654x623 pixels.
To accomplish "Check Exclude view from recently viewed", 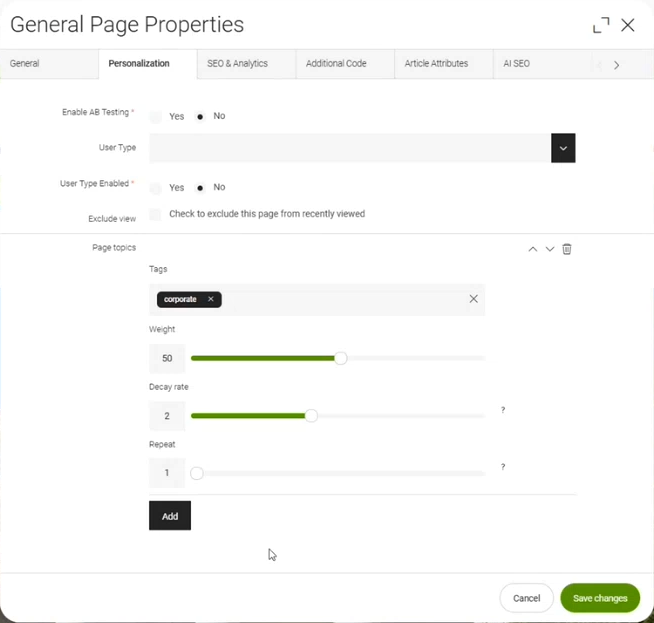I will [x=155, y=214].
